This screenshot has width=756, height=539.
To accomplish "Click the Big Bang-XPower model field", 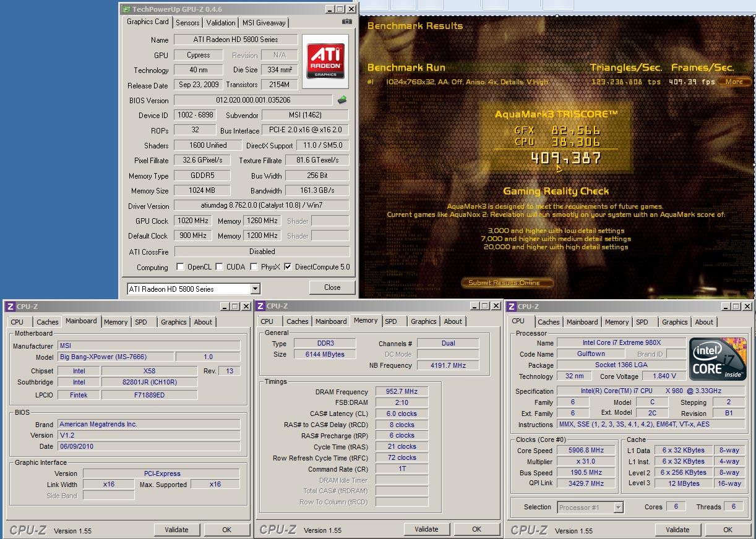I will tap(115, 357).
